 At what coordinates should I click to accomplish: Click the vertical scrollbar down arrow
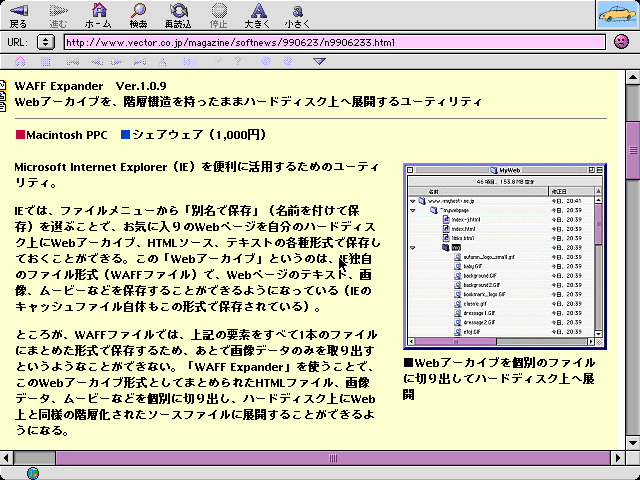point(633,442)
